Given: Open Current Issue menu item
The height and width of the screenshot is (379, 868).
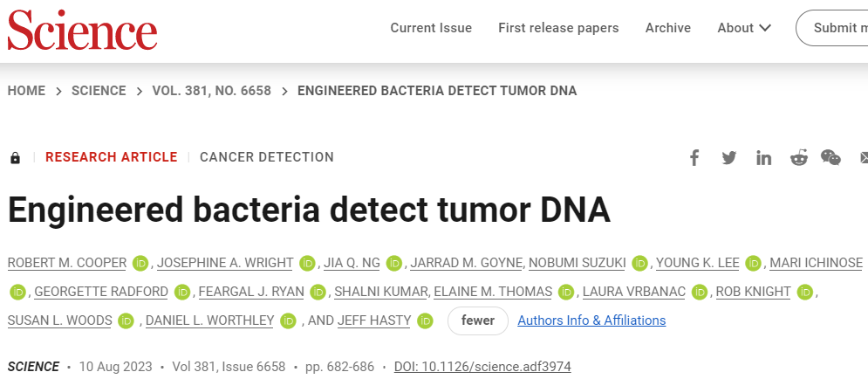Looking at the screenshot, I should pyautogui.click(x=431, y=28).
